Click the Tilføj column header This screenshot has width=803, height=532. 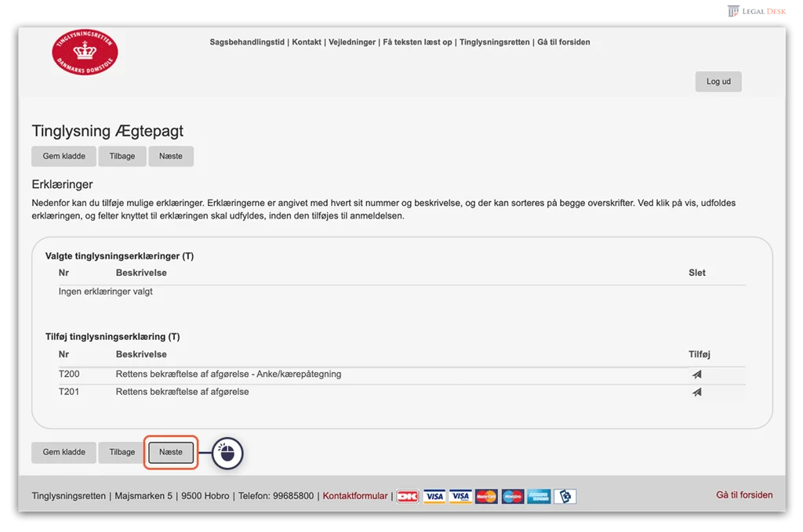pyautogui.click(x=699, y=354)
